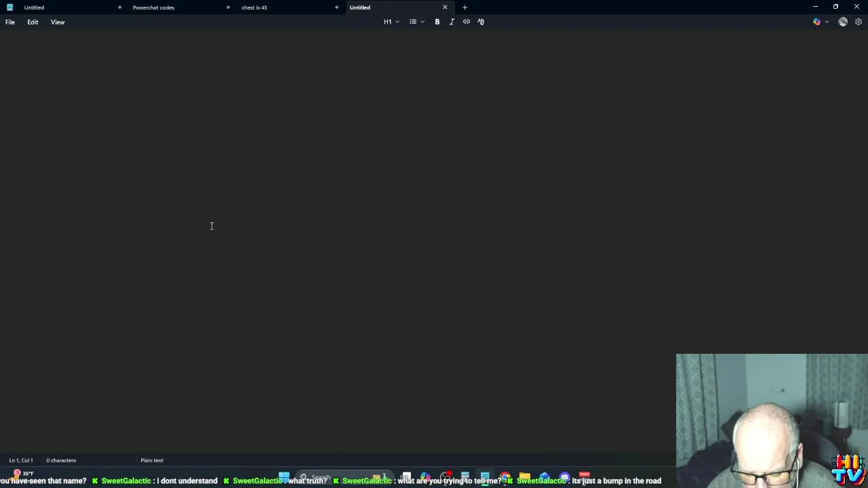This screenshot has width=868, height=488.
Task: Click the Plain text status bar entry
Action: click(152, 460)
